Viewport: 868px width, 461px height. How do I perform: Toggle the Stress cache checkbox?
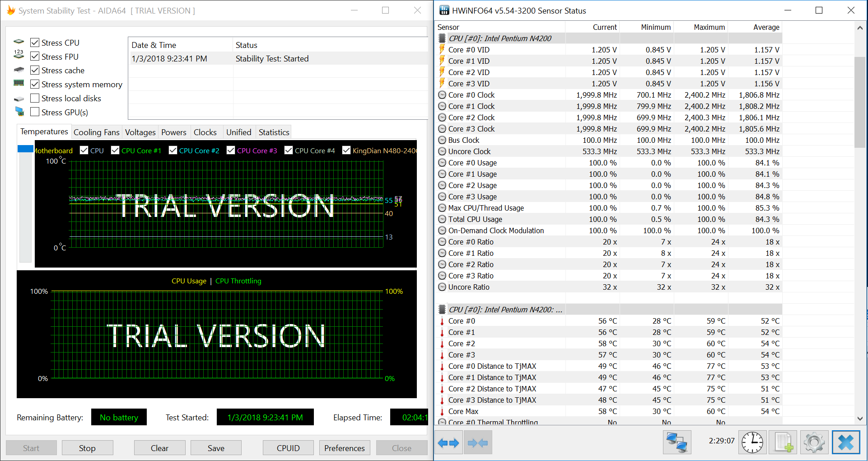[34, 70]
